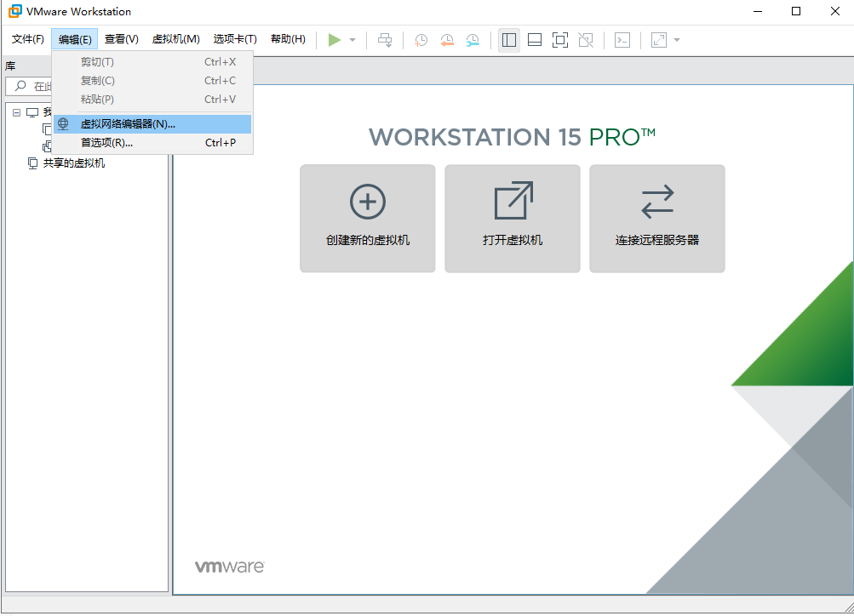
Task: Click the Take Snapshot clock icon
Action: [x=421, y=40]
